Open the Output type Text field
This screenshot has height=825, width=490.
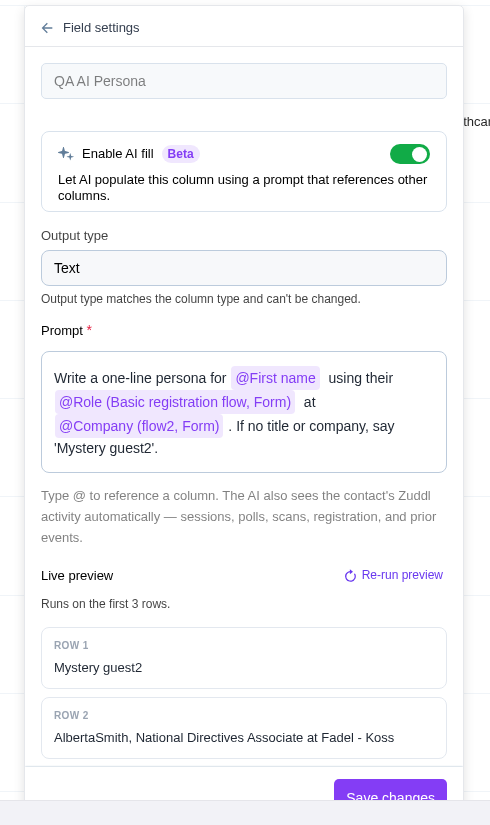click(x=244, y=268)
